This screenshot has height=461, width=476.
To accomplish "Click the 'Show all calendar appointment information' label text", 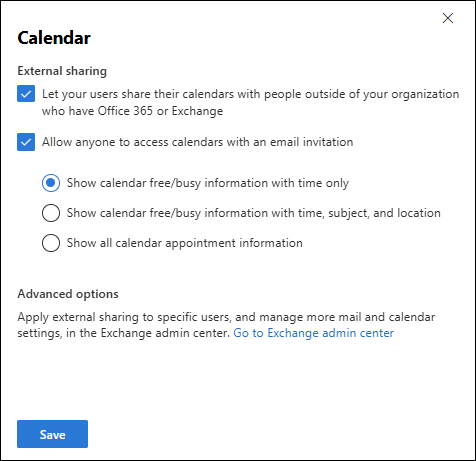I will (185, 243).
